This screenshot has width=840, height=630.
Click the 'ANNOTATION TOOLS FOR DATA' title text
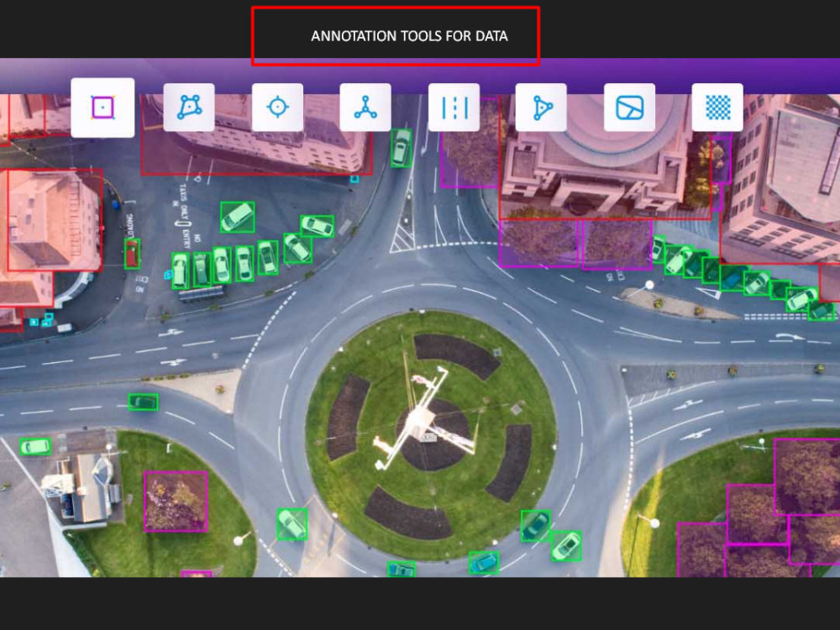(x=409, y=36)
